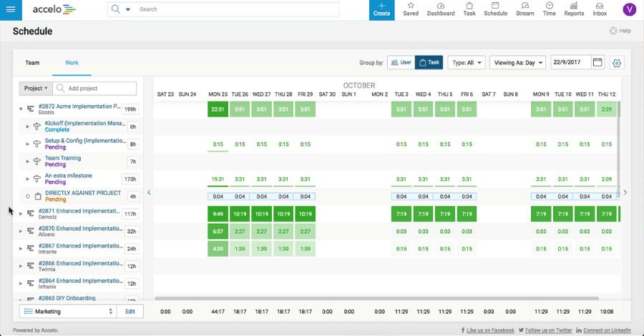Click the date field 22/9/2017
644x336 pixels.
(x=570, y=62)
